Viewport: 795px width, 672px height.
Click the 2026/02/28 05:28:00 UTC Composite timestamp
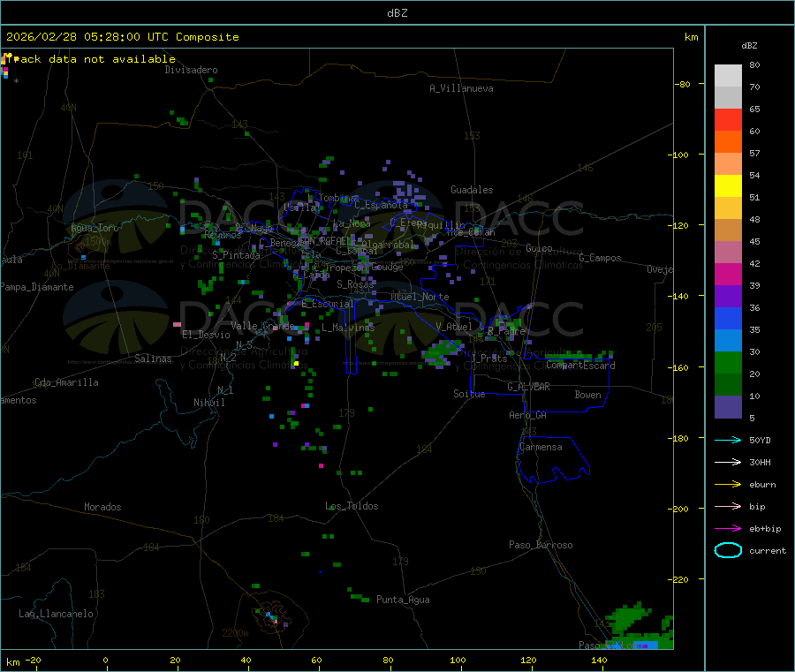tap(122, 37)
